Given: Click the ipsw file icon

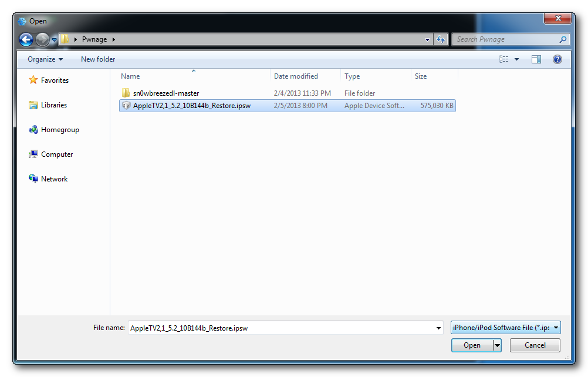Looking at the screenshot, I should point(126,106).
